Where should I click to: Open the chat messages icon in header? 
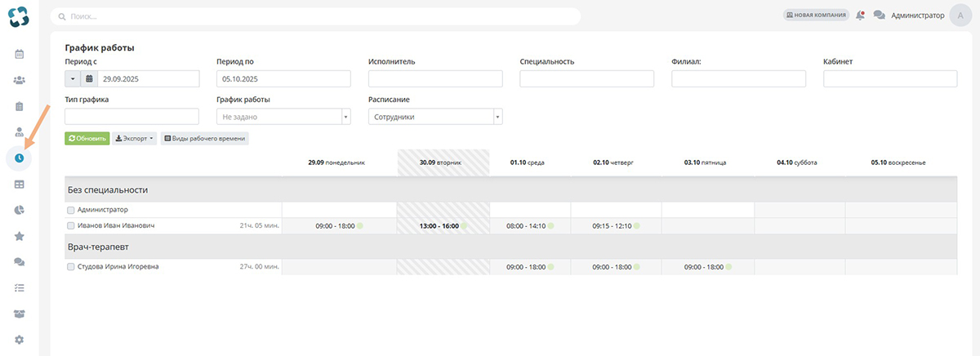point(879,16)
